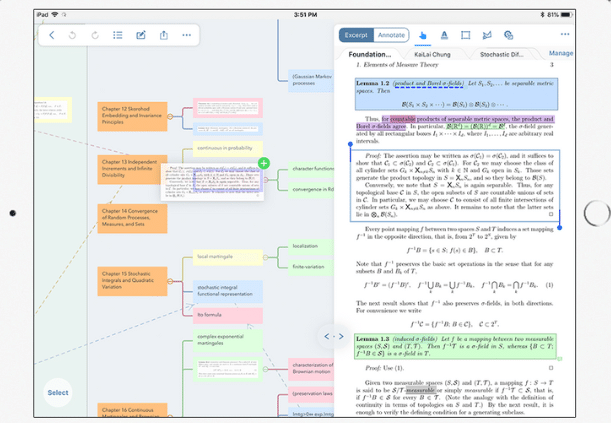The image size is (611, 423).
Task: Tap the edit note pencil icon
Action: click(141, 35)
